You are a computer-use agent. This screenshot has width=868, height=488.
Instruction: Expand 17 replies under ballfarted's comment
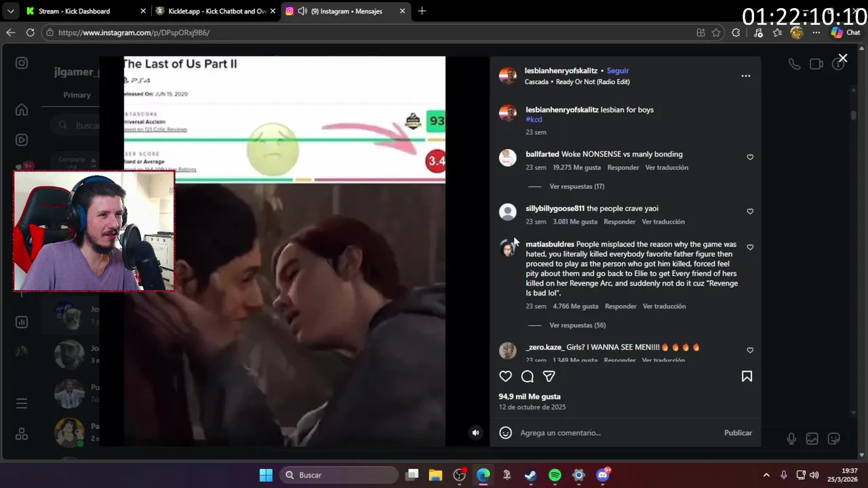576,186
